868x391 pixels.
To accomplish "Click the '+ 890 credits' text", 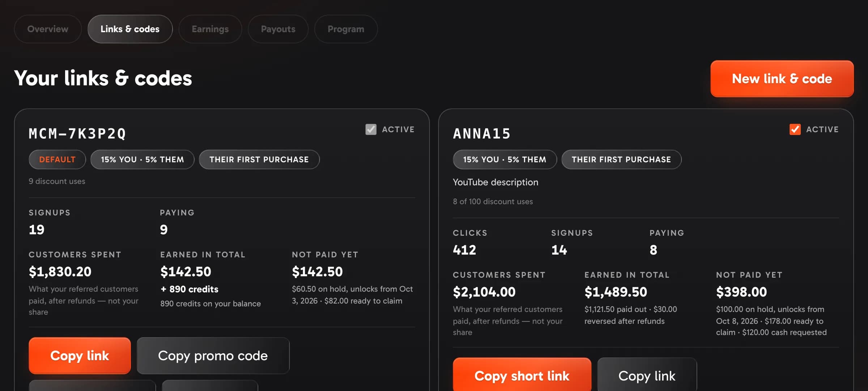I will point(190,289).
